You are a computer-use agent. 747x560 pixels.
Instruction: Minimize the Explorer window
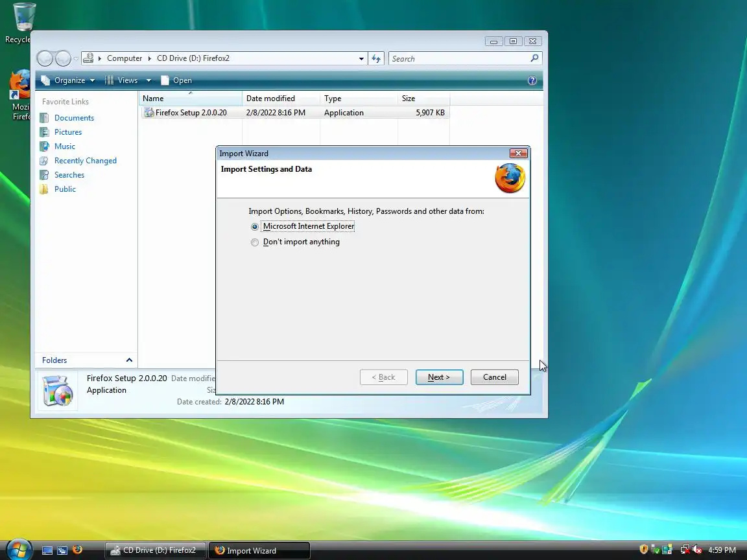pos(493,41)
